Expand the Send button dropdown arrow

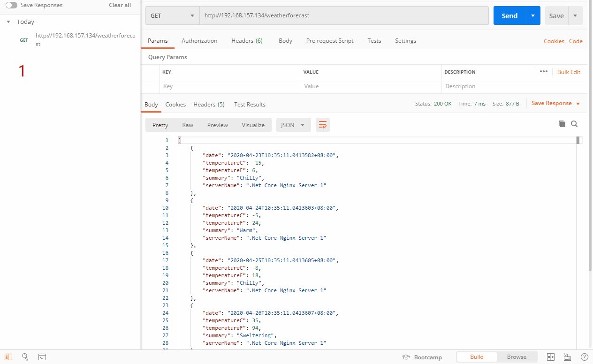(x=532, y=15)
